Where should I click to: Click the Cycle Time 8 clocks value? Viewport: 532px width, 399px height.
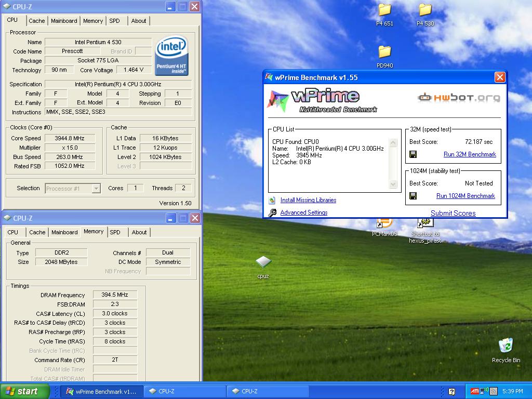click(x=115, y=342)
